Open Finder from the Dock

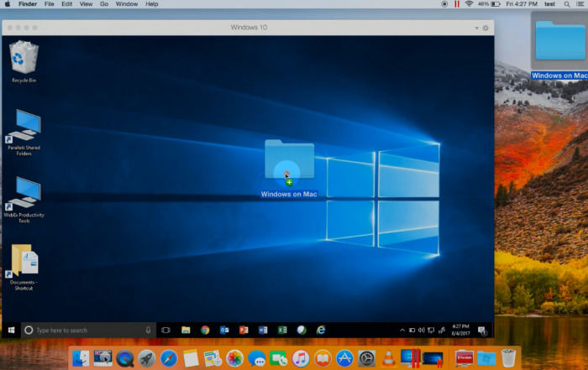(x=81, y=358)
